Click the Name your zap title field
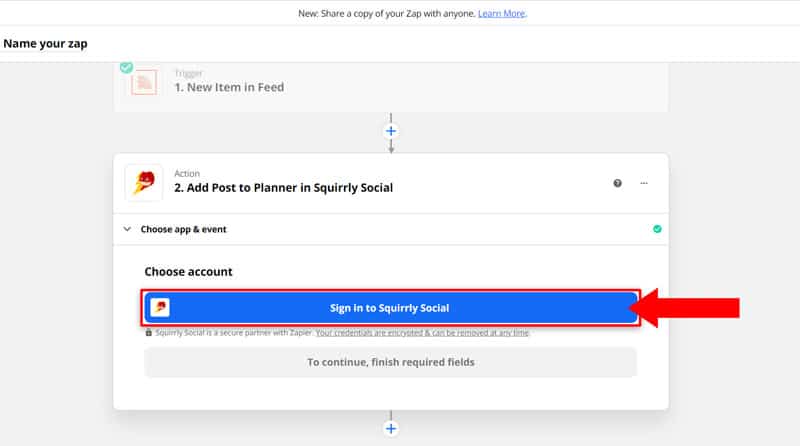This screenshot has width=800, height=446. (45, 44)
